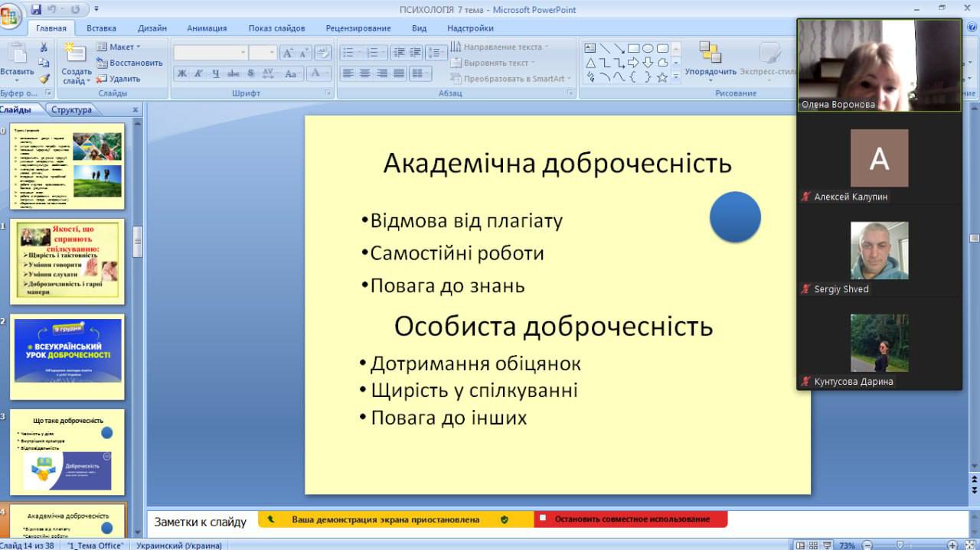980x550 pixels.
Task: Switch to slide sorter view in status bar
Action: 814,545
